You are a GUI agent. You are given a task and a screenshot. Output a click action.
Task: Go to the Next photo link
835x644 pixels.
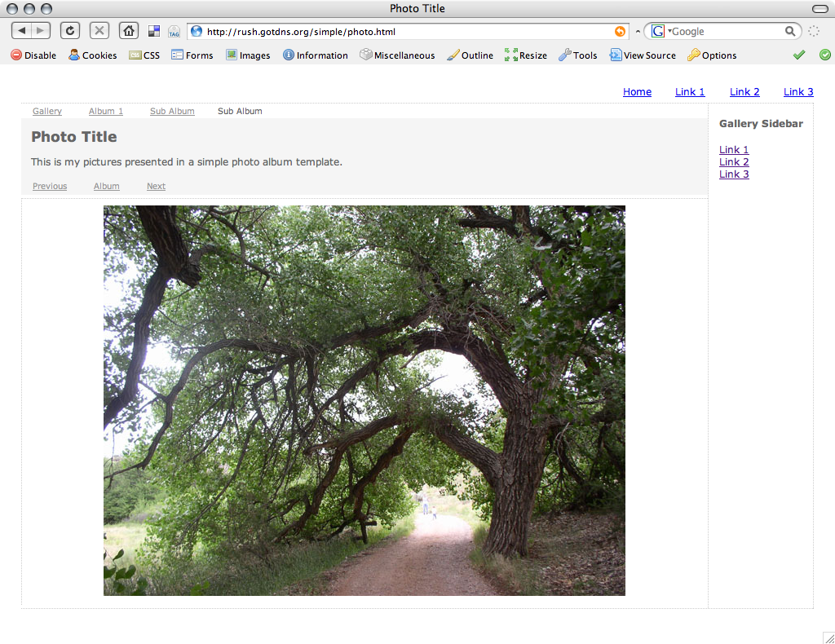pos(156,186)
